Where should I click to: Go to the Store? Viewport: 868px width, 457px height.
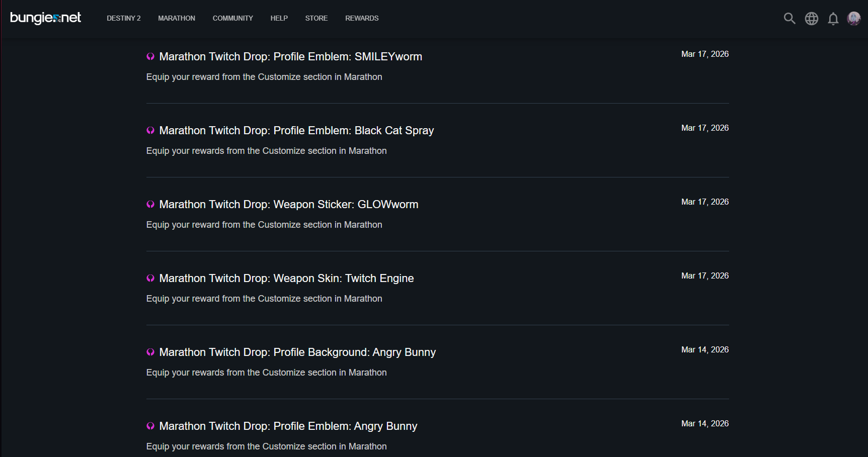click(316, 18)
